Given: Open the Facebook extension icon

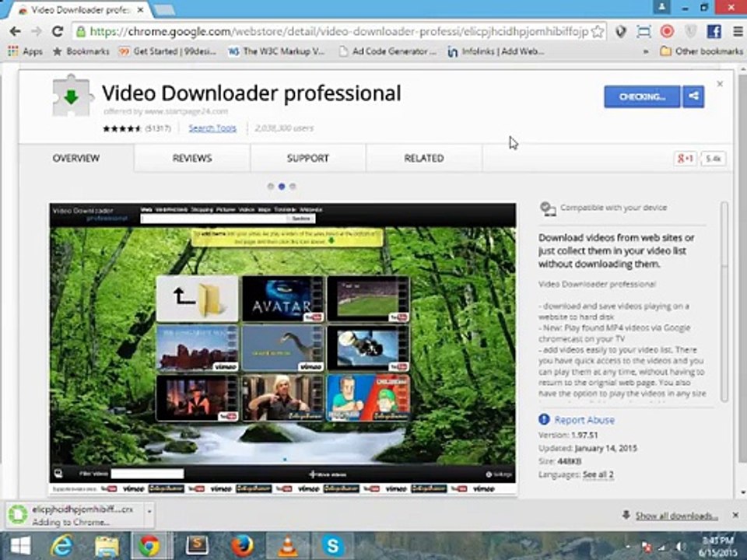Looking at the screenshot, I should coord(714,32).
